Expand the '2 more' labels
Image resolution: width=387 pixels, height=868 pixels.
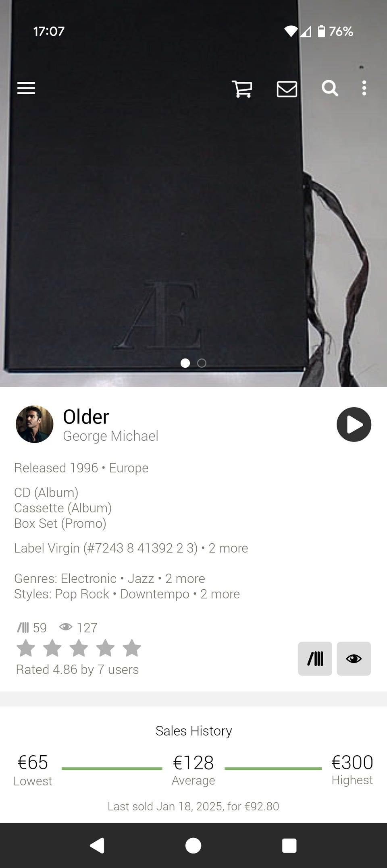coord(228,548)
